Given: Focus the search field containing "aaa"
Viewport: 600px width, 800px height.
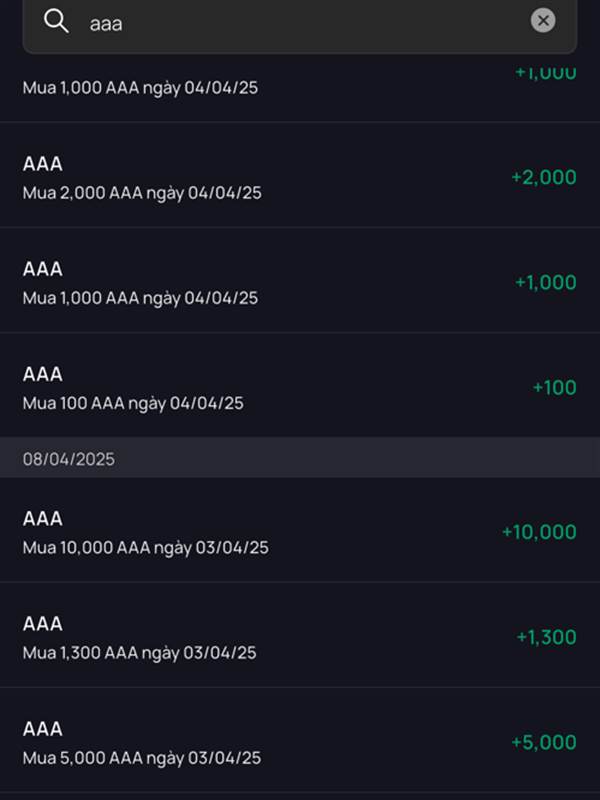Looking at the screenshot, I should (x=300, y=22).
